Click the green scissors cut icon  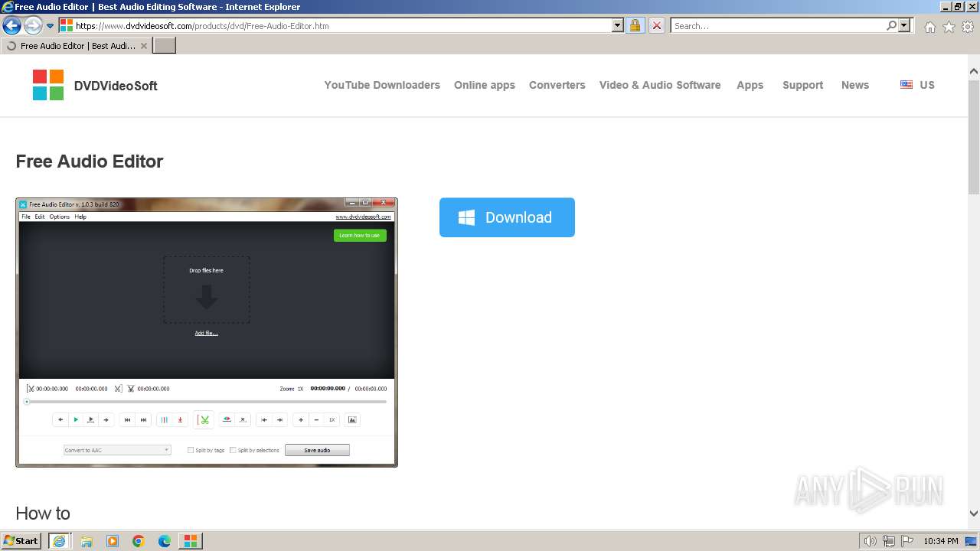[x=204, y=419]
